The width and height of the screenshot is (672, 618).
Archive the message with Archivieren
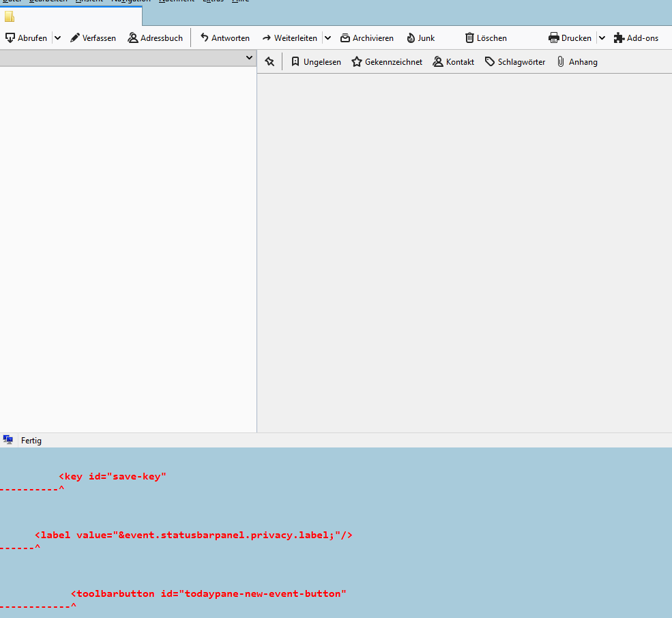coord(367,38)
